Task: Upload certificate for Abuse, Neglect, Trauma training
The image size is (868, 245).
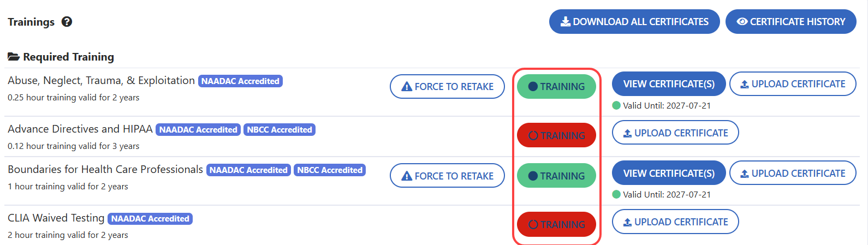Action: [793, 84]
